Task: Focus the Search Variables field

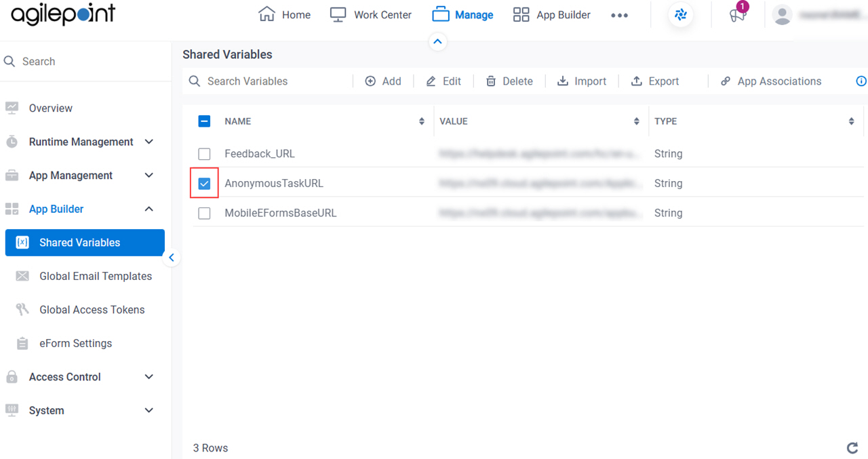Action: pyautogui.click(x=267, y=81)
